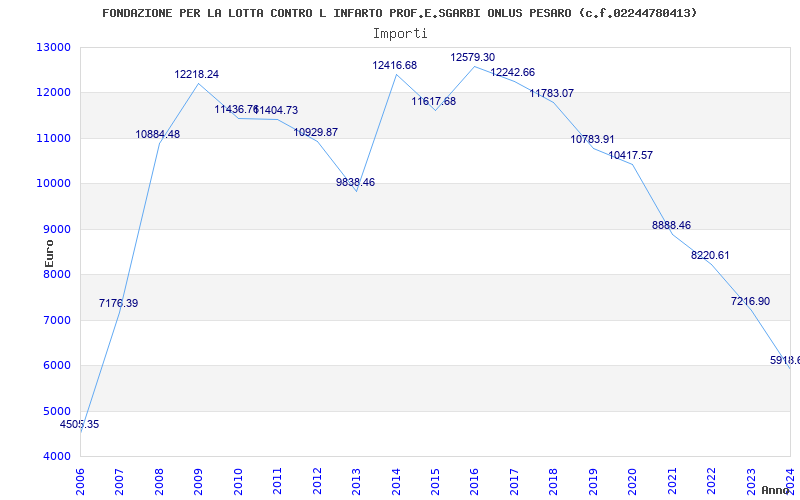800x500 pixels.
Task: Click the Anno axis title
Action: point(776,490)
